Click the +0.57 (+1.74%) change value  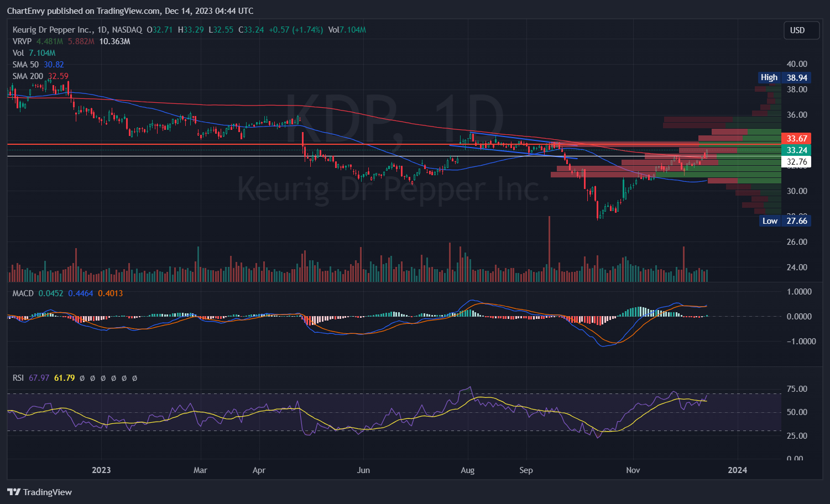coord(296,30)
